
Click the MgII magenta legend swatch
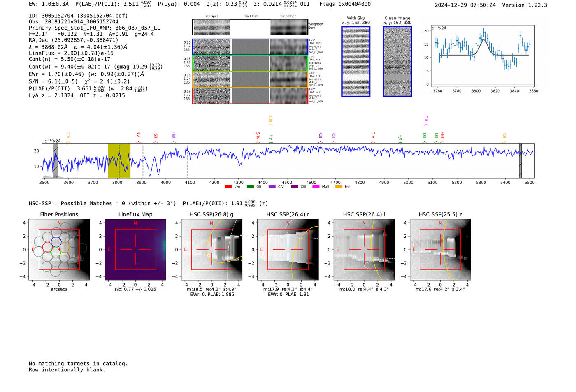click(x=316, y=187)
